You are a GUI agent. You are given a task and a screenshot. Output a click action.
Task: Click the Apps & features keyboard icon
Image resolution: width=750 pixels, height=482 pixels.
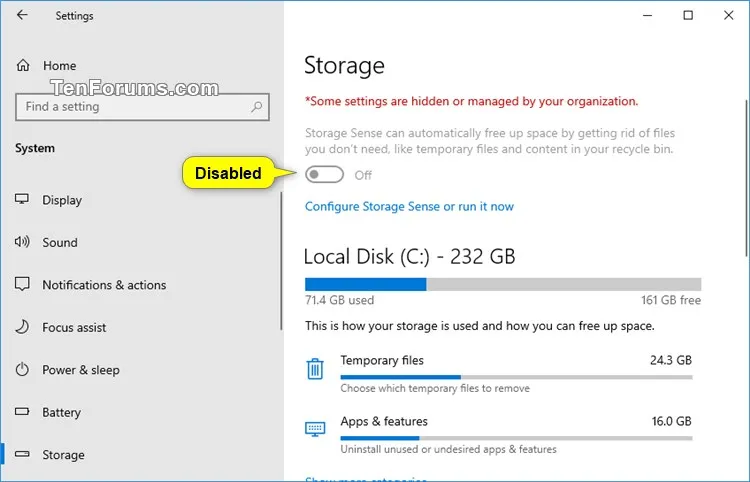pyautogui.click(x=315, y=429)
